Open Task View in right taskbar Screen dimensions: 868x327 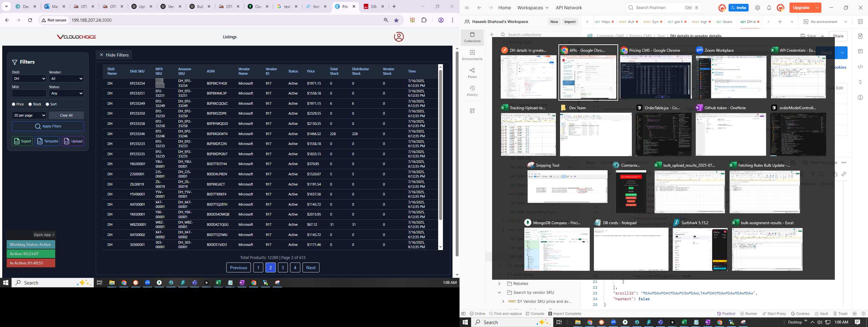click(x=559, y=322)
